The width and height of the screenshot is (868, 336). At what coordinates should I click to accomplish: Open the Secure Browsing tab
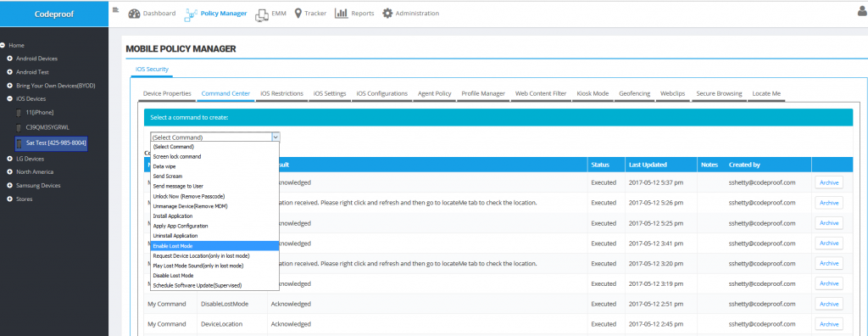tap(719, 93)
